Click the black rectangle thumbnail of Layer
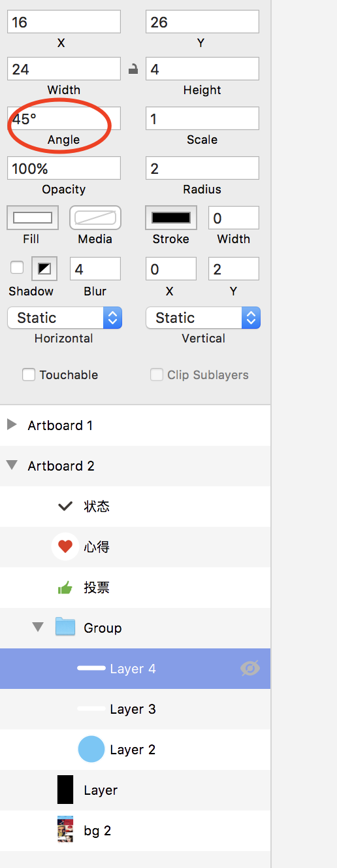Screen dimensions: 337x868 [x=65, y=790]
